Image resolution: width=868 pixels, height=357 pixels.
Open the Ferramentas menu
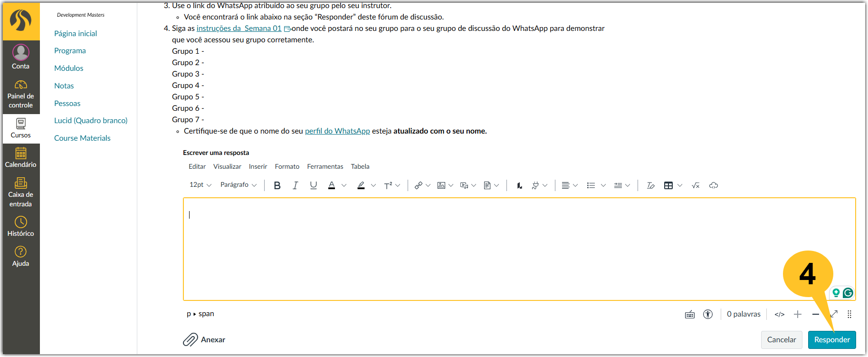(x=325, y=166)
